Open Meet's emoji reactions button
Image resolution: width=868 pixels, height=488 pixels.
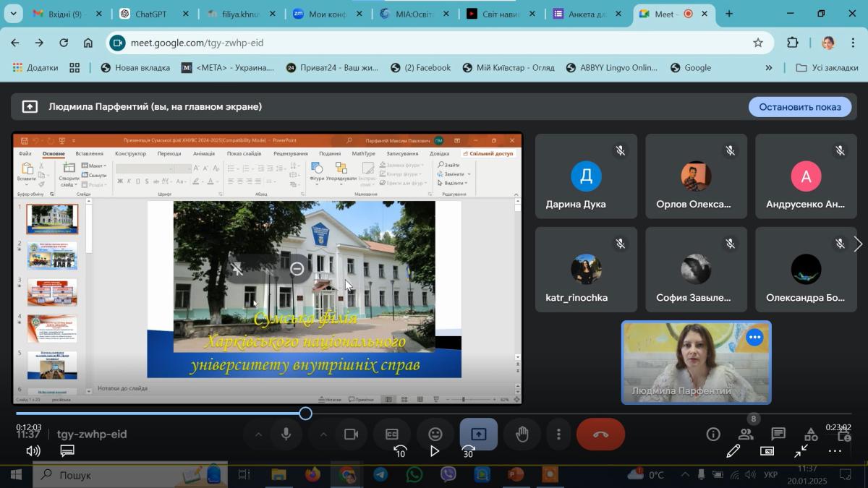click(x=435, y=434)
